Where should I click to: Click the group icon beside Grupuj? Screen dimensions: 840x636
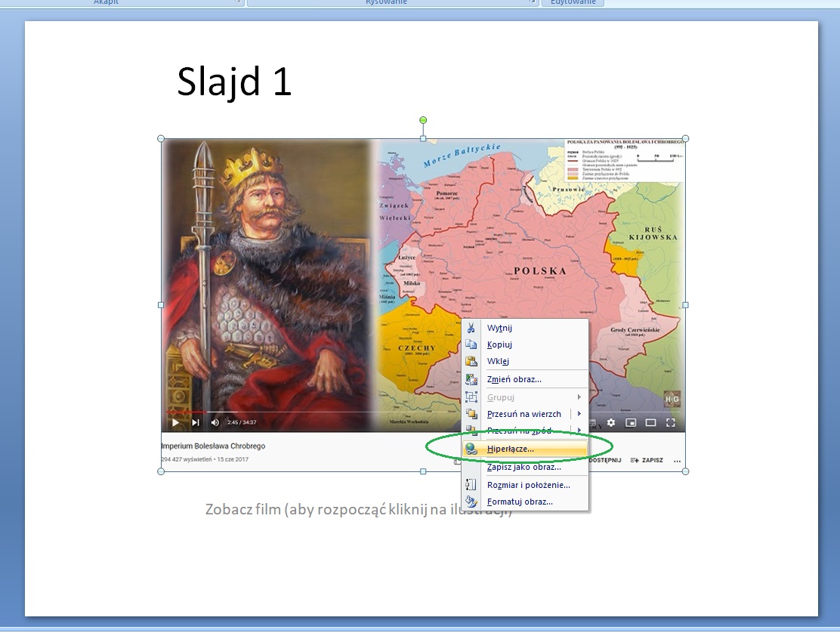point(471,397)
